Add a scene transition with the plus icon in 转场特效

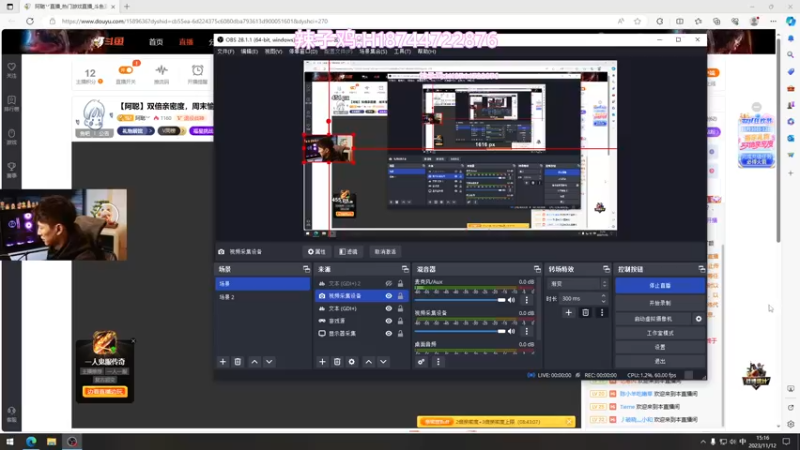(x=568, y=313)
